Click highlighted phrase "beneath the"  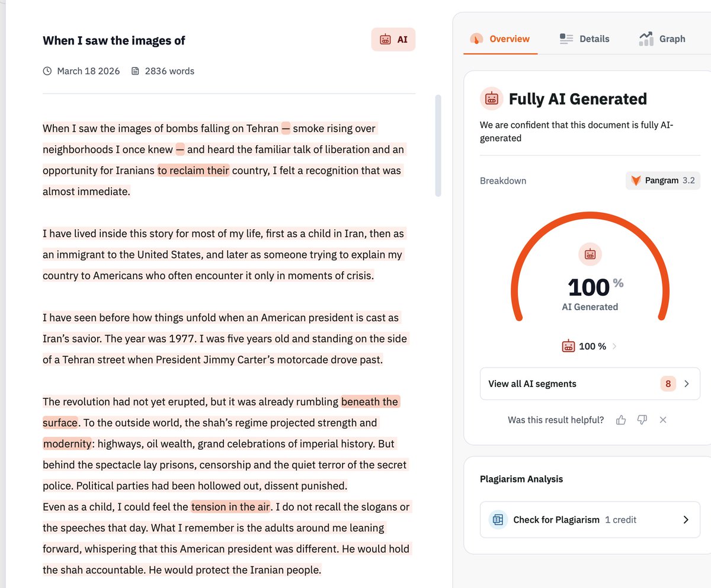370,402
